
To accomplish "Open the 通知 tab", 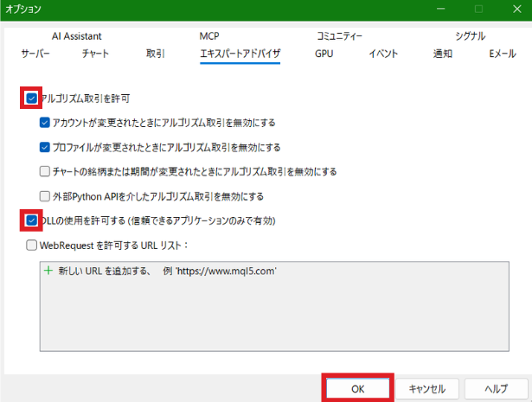I will coord(442,54).
